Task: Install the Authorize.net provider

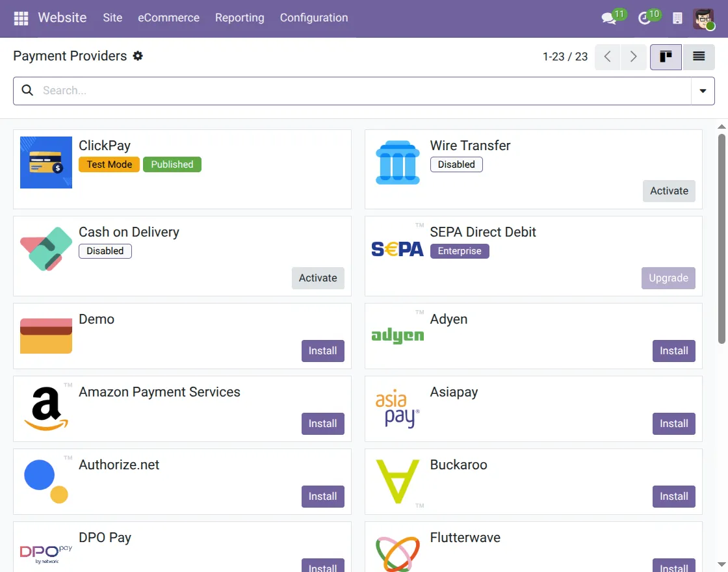Action: [322, 497]
